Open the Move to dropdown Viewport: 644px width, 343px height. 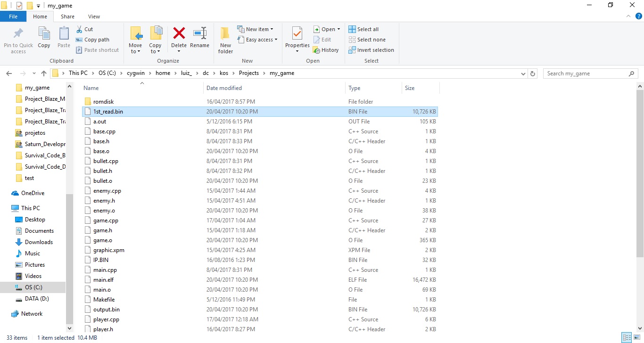point(135,49)
